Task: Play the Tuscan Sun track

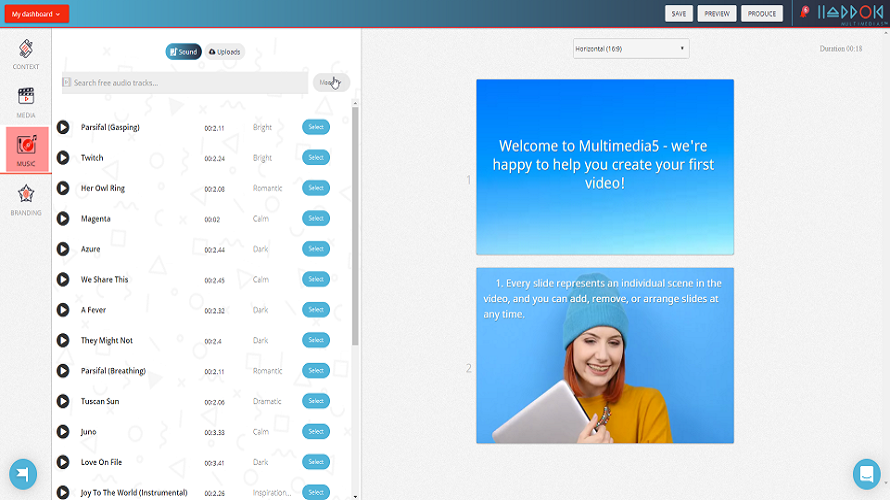Action: point(63,401)
